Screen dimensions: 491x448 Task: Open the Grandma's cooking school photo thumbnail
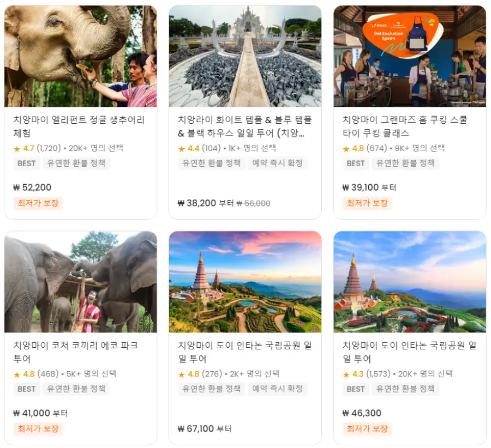point(410,56)
